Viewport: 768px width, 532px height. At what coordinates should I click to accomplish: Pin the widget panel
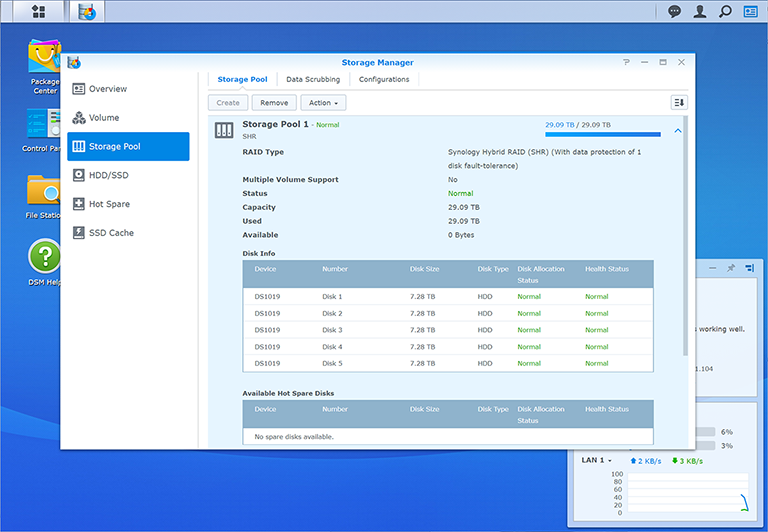(731, 268)
